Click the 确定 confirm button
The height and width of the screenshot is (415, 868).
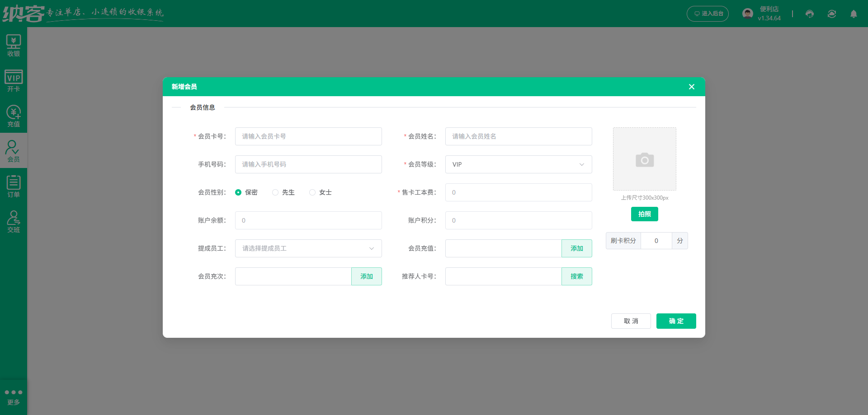(676, 321)
